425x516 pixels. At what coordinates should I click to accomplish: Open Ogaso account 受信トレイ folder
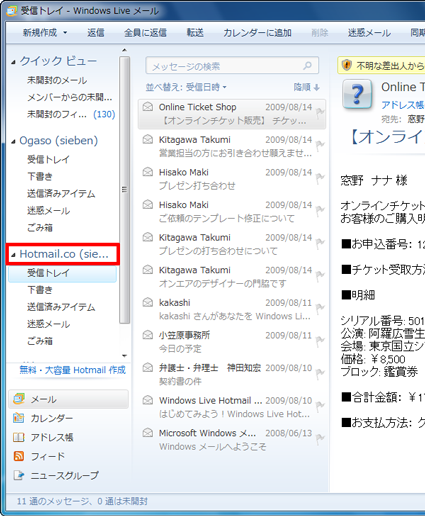(x=48, y=159)
